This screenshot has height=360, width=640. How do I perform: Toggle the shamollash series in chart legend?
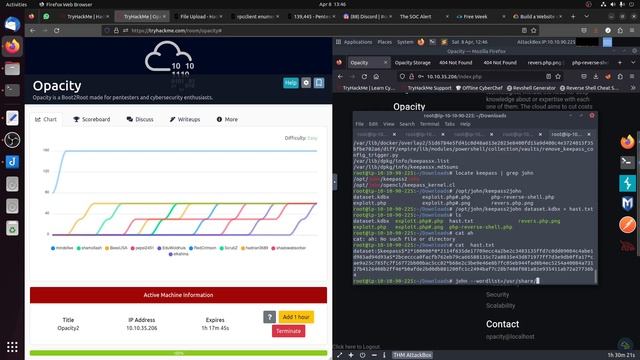(89, 248)
